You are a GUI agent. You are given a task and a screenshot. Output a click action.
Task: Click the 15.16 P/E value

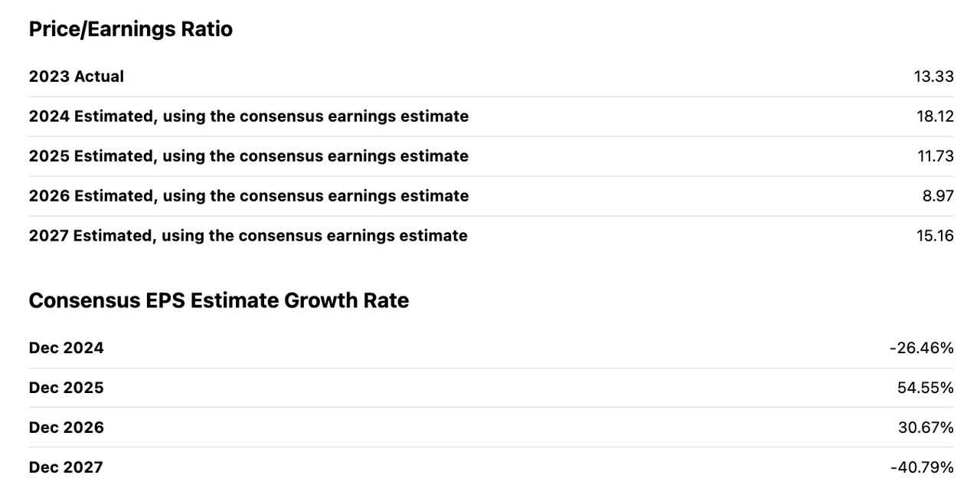click(935, 236)
